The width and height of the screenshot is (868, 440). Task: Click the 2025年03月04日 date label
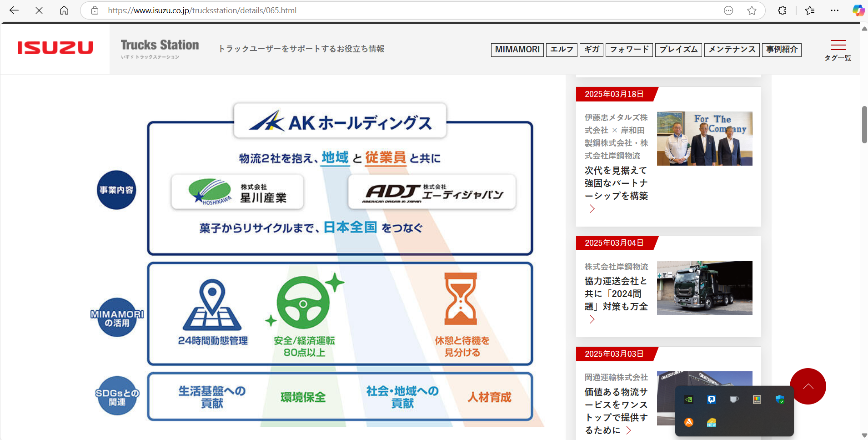614,243
